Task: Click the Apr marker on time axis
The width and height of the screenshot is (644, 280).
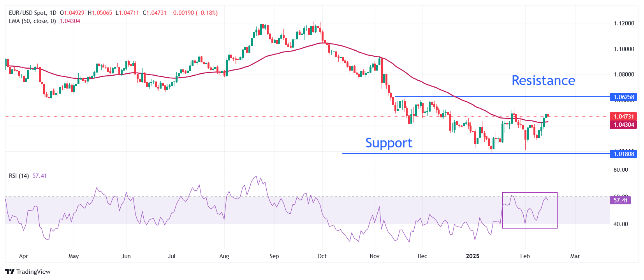Action: click(23, 256)
